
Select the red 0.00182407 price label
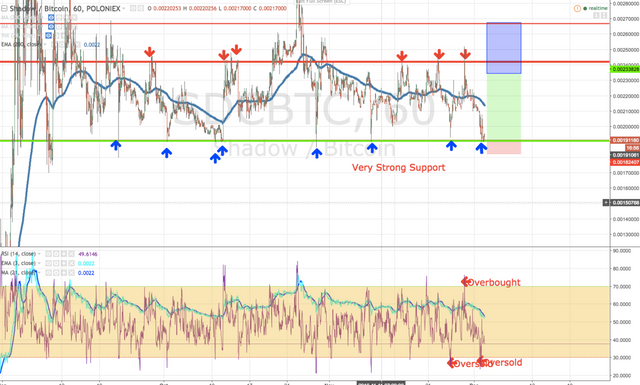pyautogui.click(x=625, y=162)
